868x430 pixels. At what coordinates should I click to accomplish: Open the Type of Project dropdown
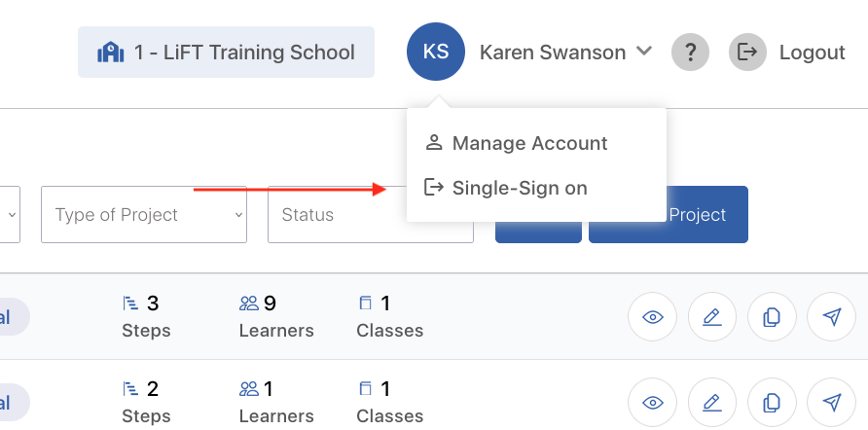144,214
